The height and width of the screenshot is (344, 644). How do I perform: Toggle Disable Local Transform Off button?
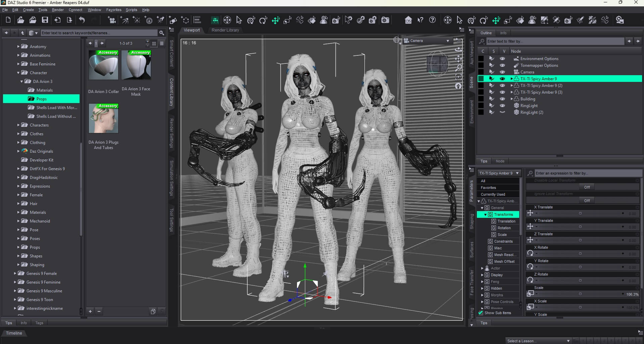pos(587,187)
